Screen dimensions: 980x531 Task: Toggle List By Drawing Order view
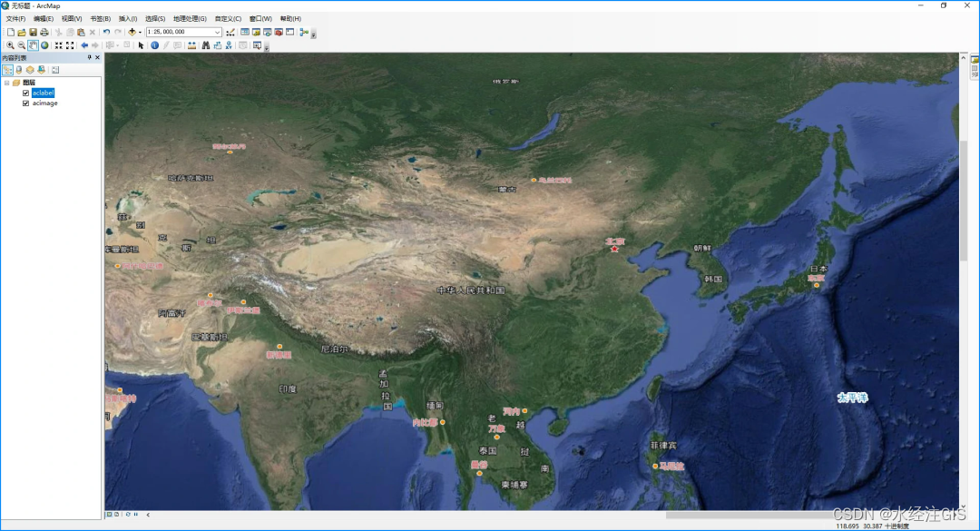[7, 70]
